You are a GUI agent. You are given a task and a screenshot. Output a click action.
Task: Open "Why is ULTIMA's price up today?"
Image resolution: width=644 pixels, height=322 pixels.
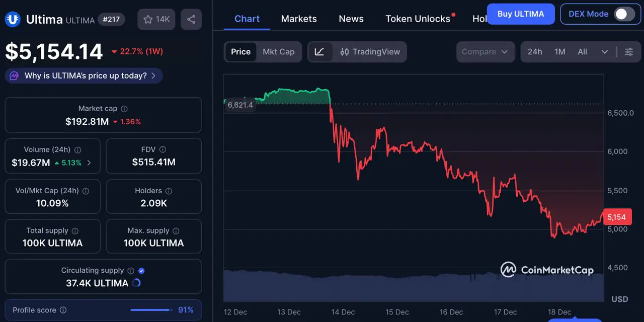84,76
